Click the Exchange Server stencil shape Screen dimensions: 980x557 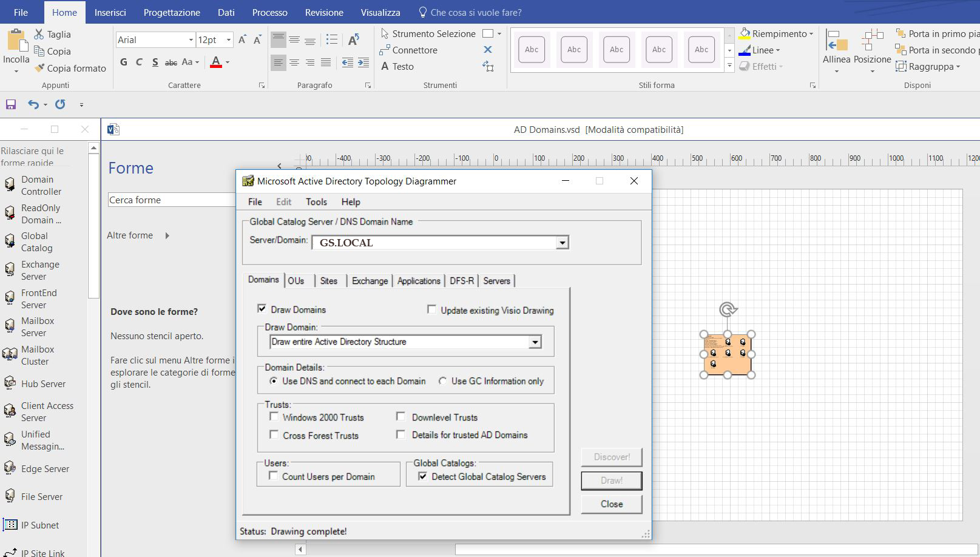[x=32, y=270]
